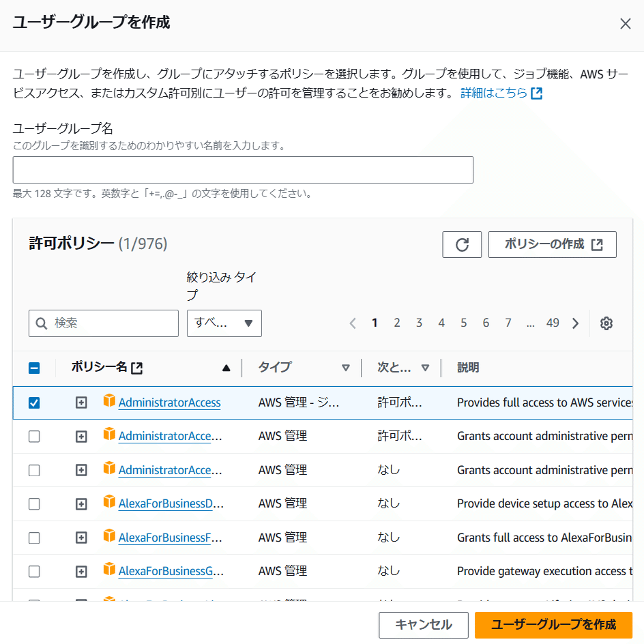This screenshot has height=644, width=644.
Task: Check the AlexaForBusinessF... policy checkbox
Action: tap(34, 538)
